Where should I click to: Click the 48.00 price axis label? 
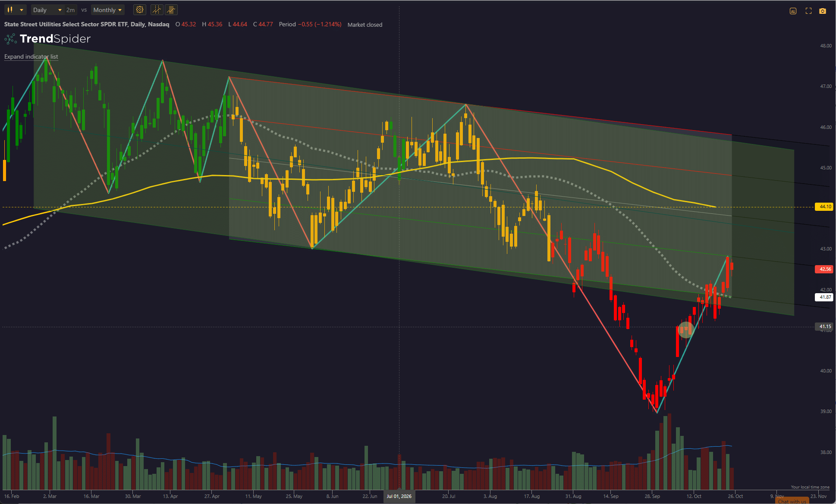click(x=826, y=46)
